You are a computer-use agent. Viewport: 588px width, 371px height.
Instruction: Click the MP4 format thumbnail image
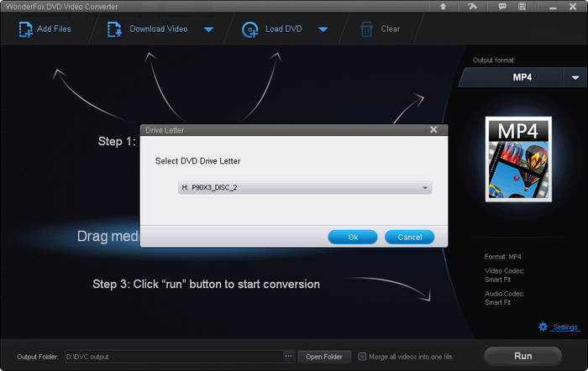pyautogui.click(x=518, y=159)
